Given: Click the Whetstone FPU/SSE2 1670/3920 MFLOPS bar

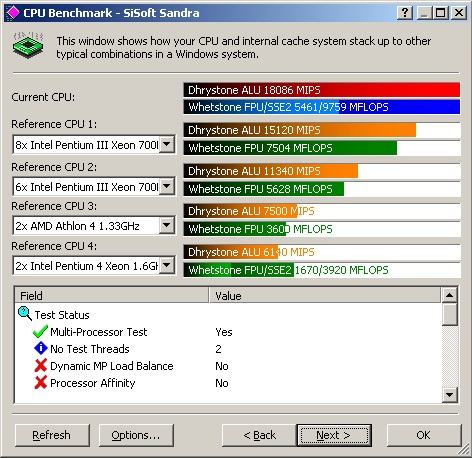Looking at the screenshot, I should (x=322, y=270).
